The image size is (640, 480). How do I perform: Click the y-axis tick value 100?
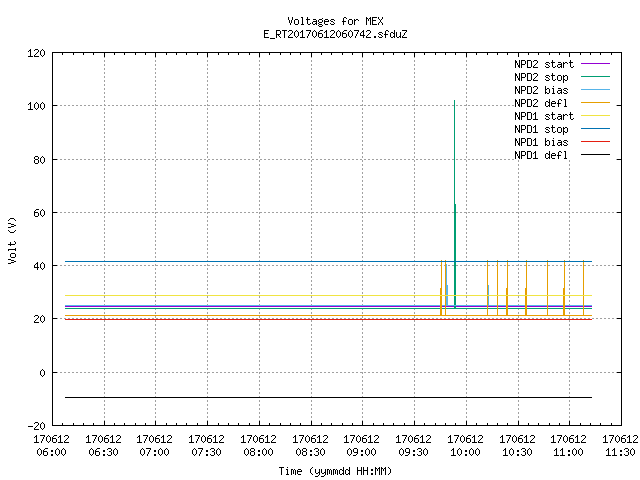click(36, 107)
